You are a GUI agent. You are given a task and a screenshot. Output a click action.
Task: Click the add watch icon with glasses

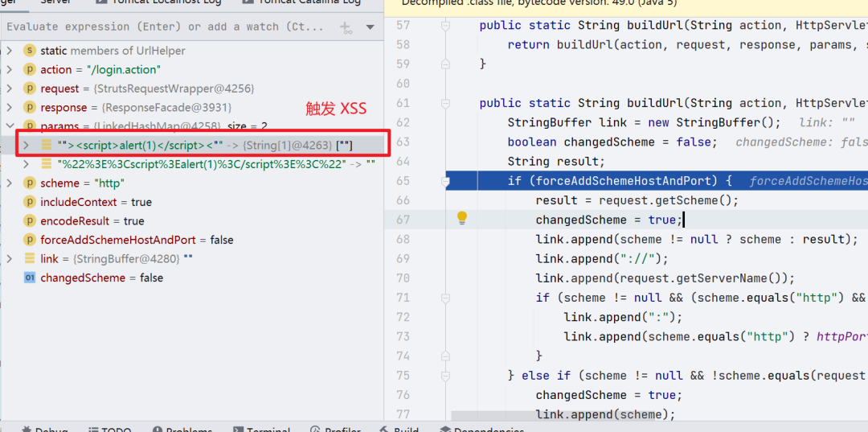click(x=346, y=27)
